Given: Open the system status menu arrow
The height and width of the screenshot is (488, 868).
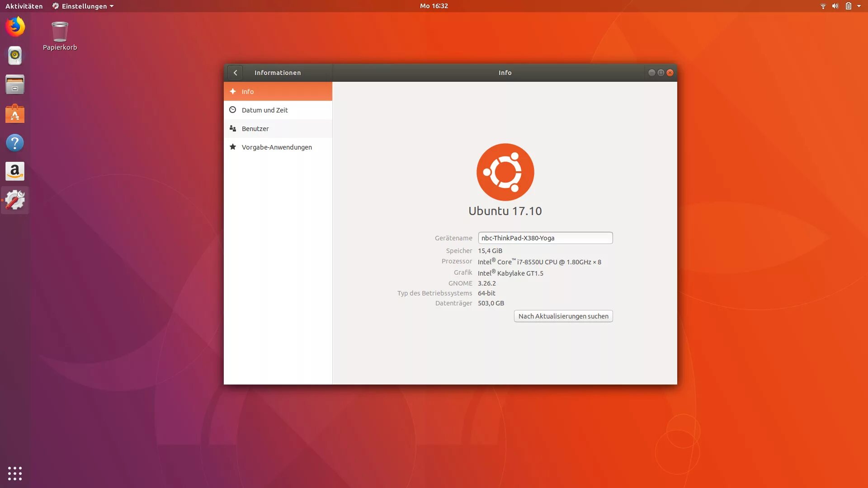Looking at the screenshot, I should coord(859,6).
